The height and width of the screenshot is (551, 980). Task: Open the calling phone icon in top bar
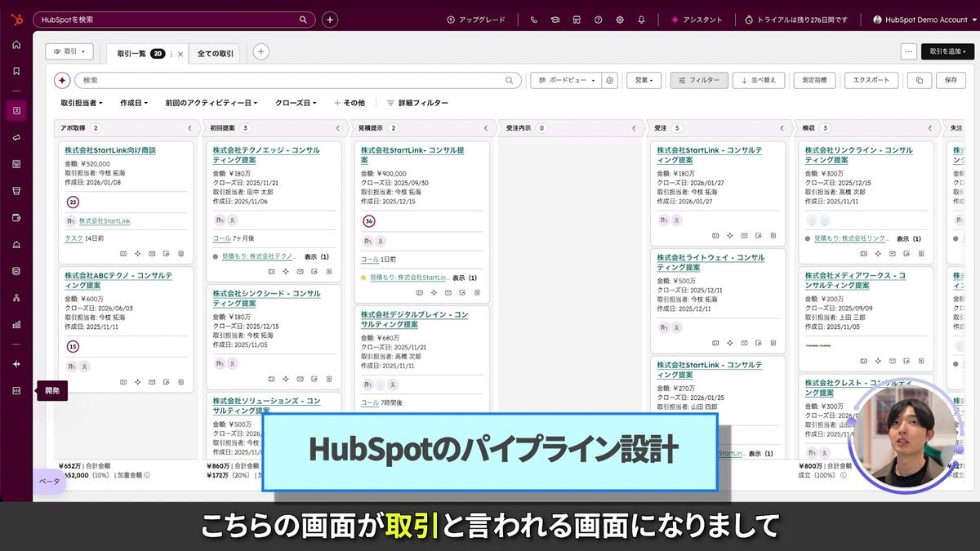click(533, 19)
